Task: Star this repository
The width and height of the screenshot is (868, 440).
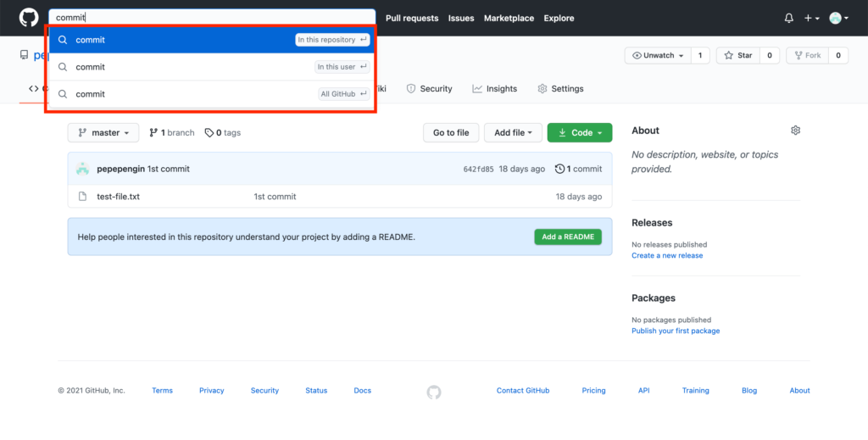Action: pos(738,55)
